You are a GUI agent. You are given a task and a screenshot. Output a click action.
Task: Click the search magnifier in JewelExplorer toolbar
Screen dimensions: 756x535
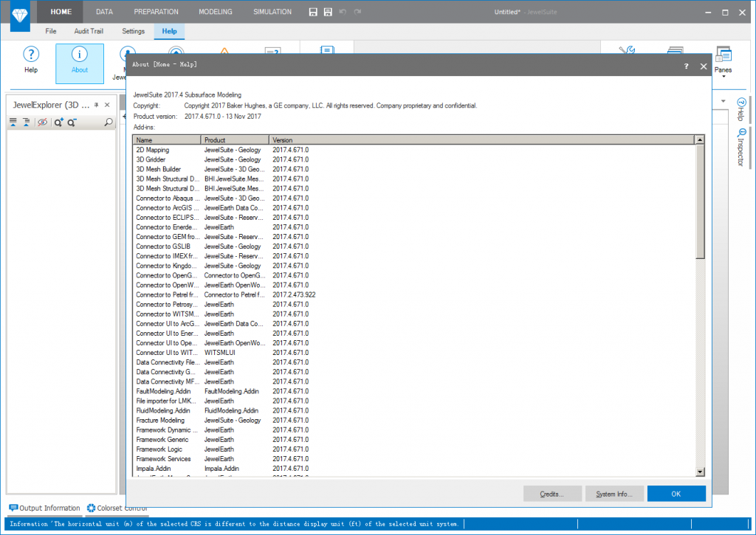coord(109,122)
